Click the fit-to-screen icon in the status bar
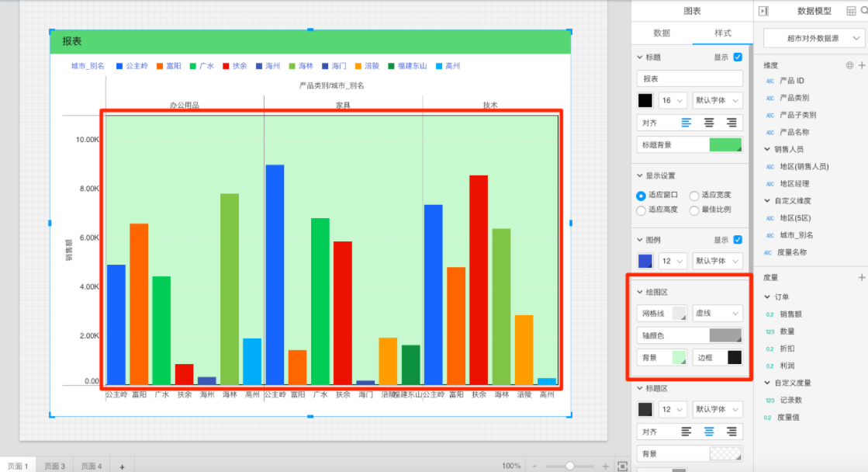Viewport: 868px width, 472px height. (x=622, y=466)
